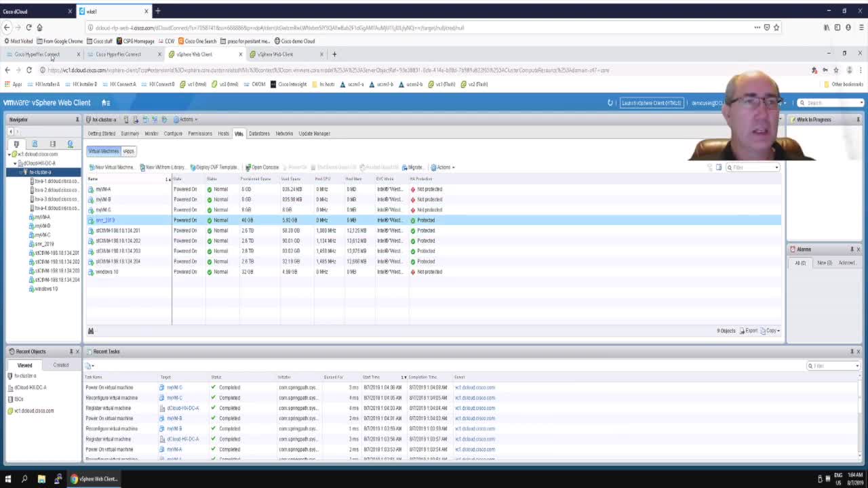Open the hx-cluster-a Actions dropdown

tap(186, 119)
